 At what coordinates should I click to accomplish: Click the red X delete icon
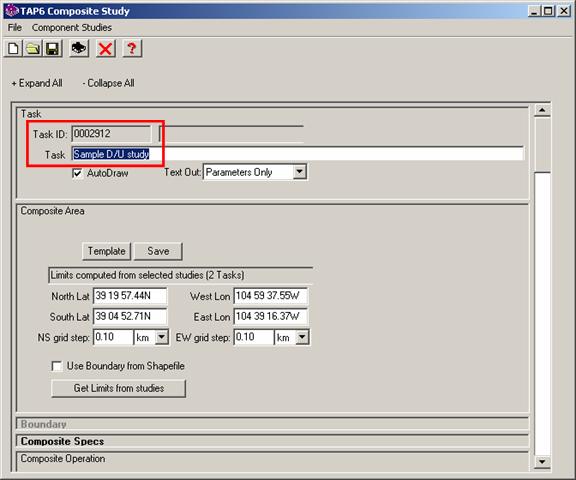(x=105, y=48)
